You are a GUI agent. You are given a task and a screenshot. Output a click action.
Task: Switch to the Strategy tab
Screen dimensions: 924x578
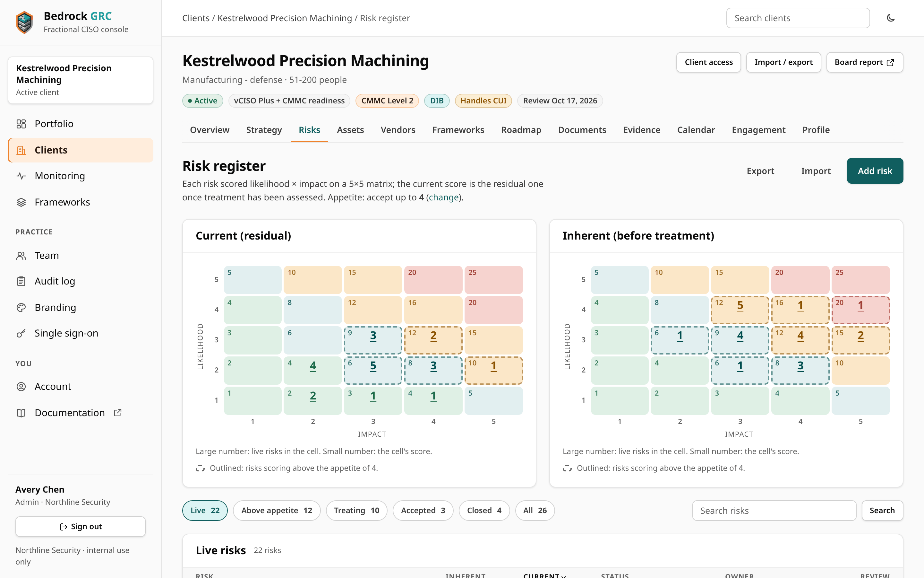[264, 130]
